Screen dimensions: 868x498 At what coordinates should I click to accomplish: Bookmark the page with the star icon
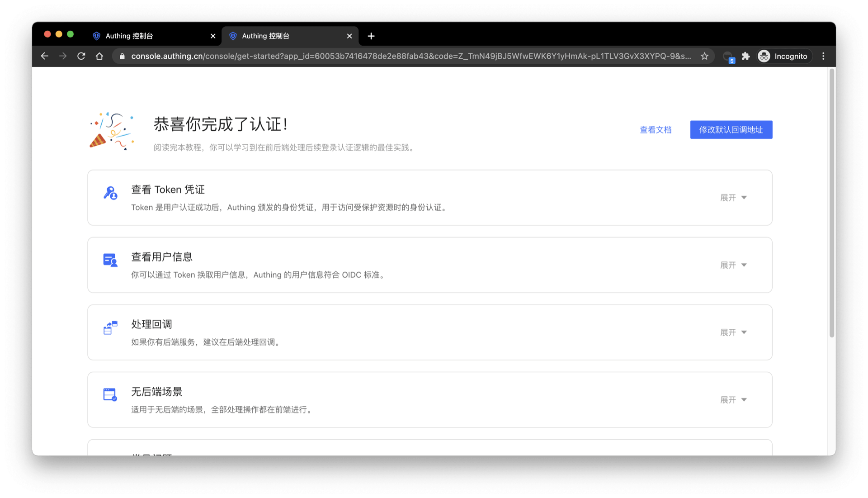tap(704, 56)
